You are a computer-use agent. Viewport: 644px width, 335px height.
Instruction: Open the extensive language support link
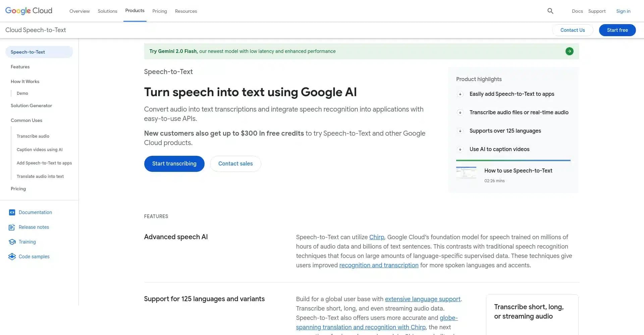[x=423, y=299]
